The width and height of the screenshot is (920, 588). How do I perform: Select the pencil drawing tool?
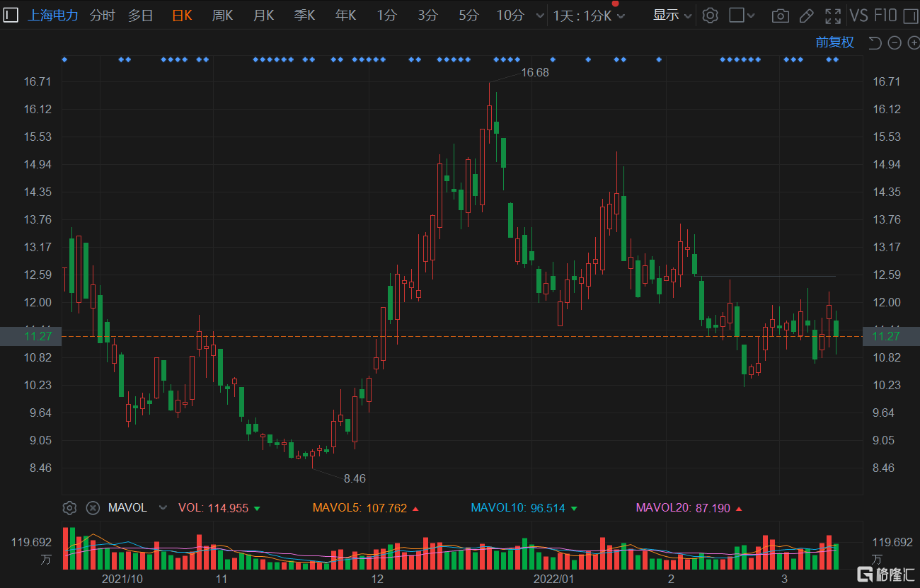point(806,16)
